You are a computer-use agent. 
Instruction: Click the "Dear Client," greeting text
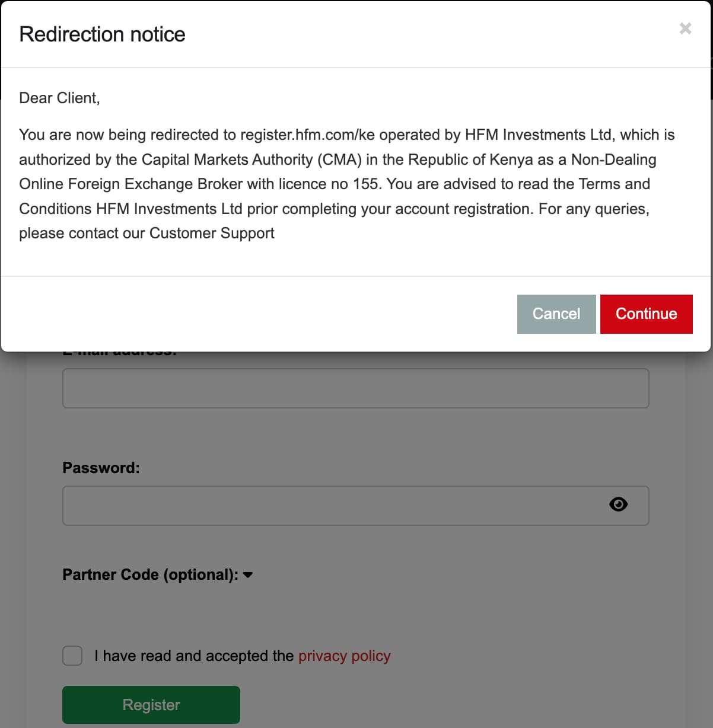click(59, 98)
